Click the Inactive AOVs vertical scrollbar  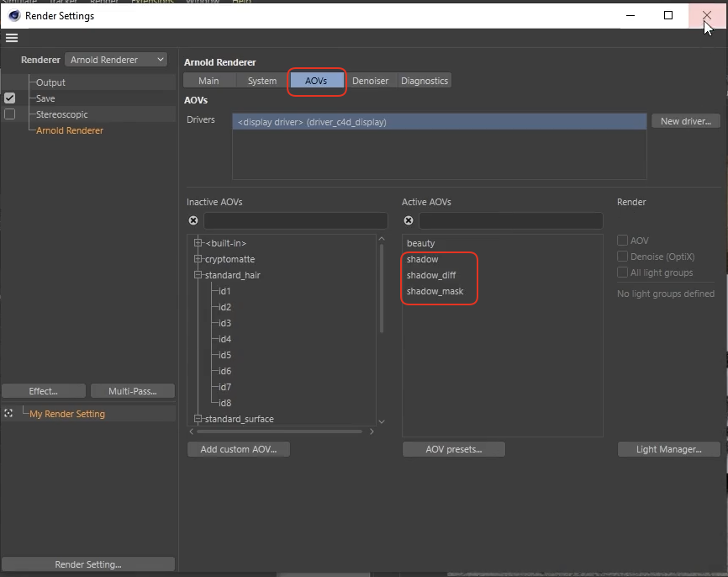[382, 288]
